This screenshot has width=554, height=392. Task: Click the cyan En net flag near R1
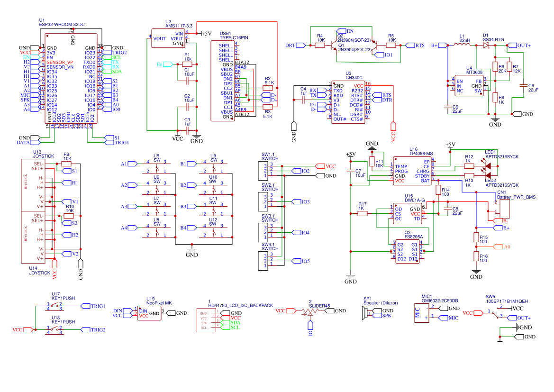click(164, 64)
